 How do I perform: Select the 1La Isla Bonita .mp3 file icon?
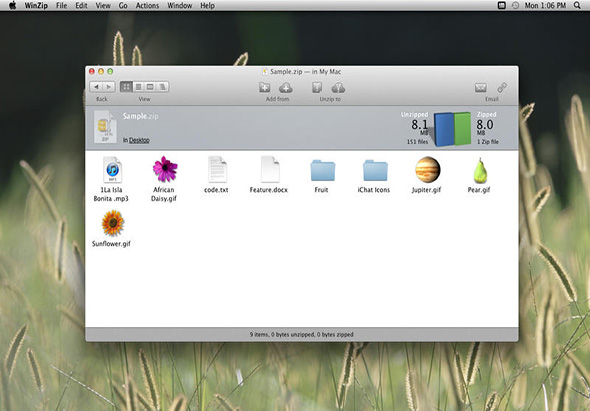(x=112, y=170)
